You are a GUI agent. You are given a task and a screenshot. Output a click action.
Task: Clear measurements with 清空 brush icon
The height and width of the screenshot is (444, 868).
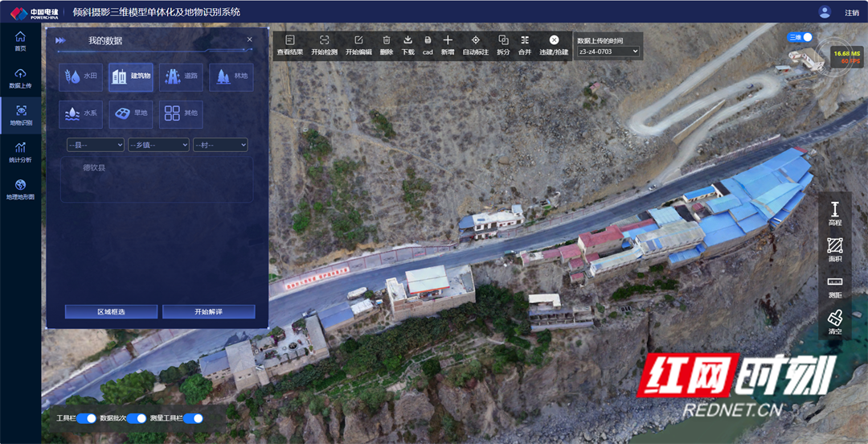835,323
